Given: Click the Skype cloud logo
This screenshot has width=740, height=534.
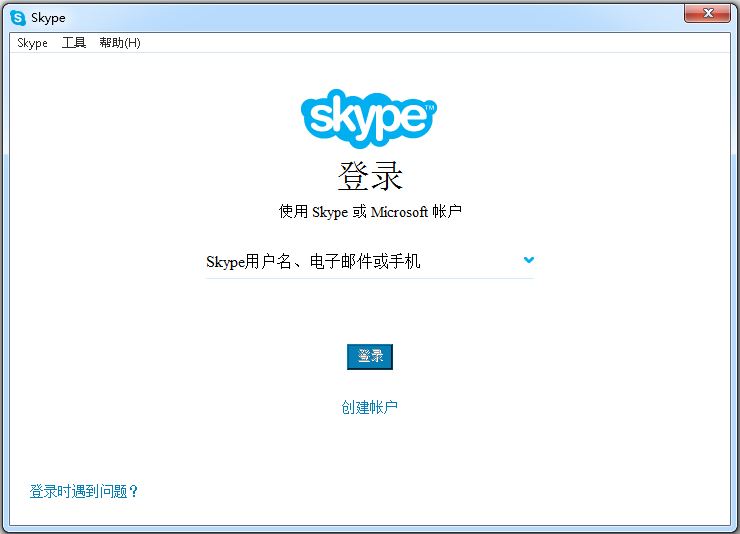Looking at the screenshot, I should 369,118.
